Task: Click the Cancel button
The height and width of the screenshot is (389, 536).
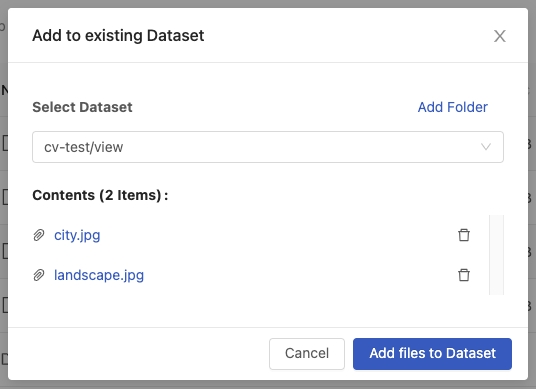Action: [x=307, y=354]
